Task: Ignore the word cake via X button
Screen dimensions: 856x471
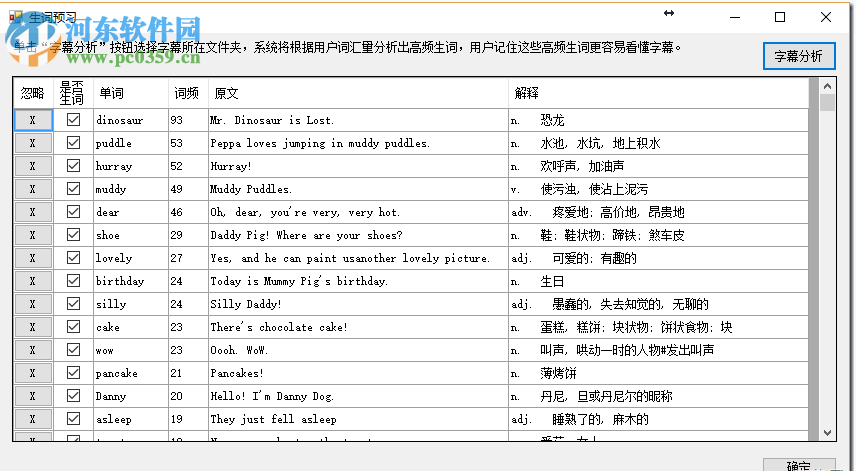Action: tap(33, 327)
